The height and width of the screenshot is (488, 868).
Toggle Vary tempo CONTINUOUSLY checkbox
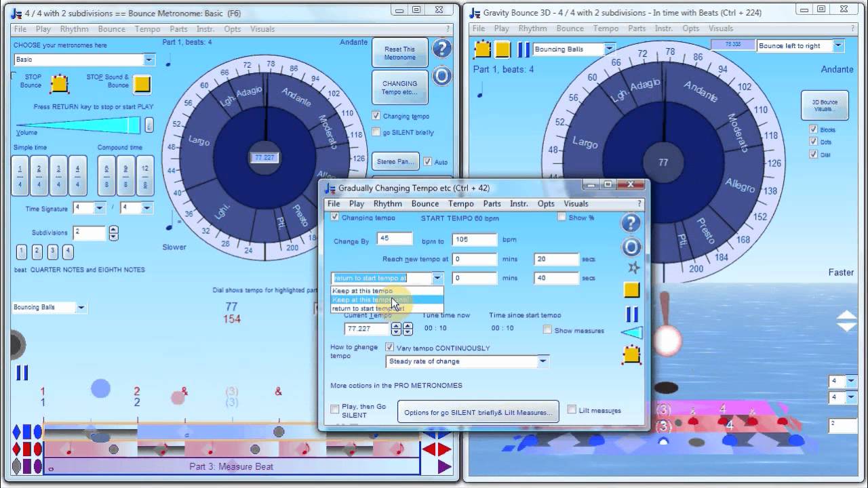click(x=390, y=348)
